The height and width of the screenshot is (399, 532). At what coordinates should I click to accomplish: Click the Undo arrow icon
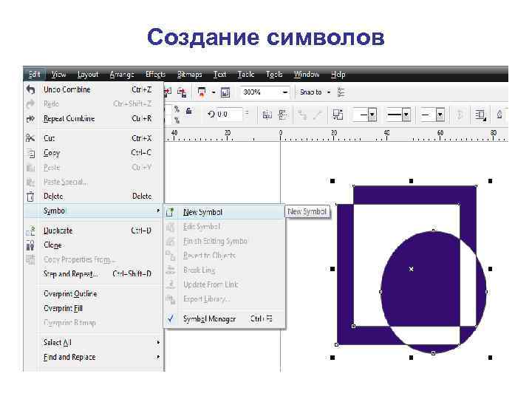click(30, 89)
